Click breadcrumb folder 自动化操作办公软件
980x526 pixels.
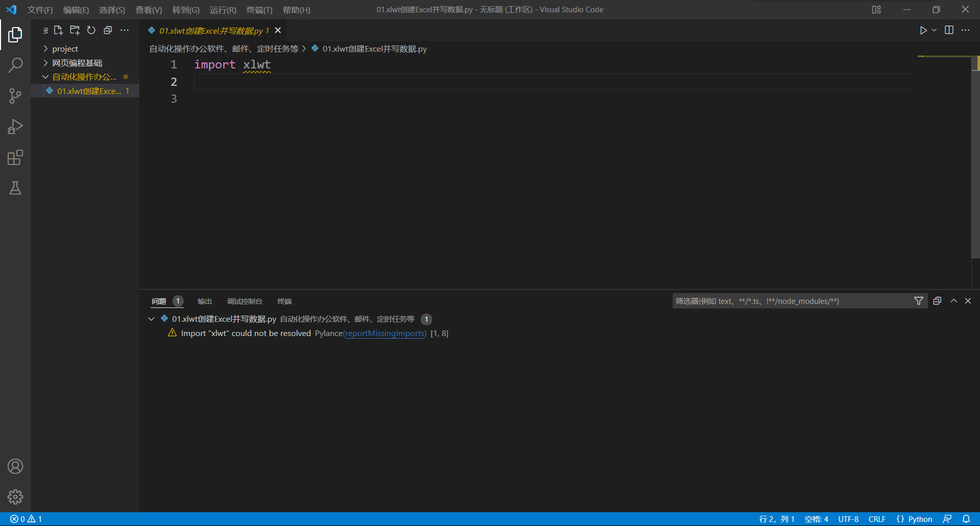click(224, 49)
